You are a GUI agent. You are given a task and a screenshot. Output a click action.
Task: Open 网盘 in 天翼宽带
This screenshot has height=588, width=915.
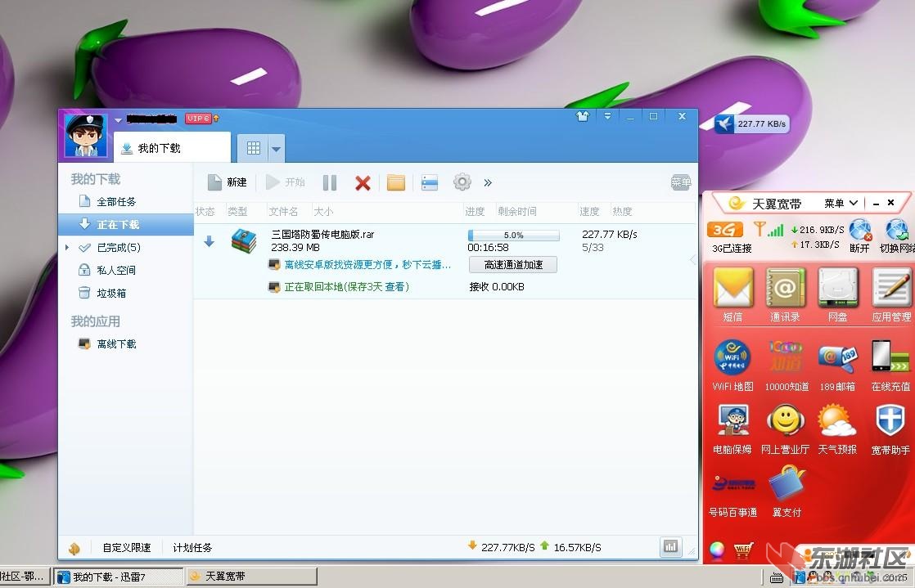tap(838, 294)
